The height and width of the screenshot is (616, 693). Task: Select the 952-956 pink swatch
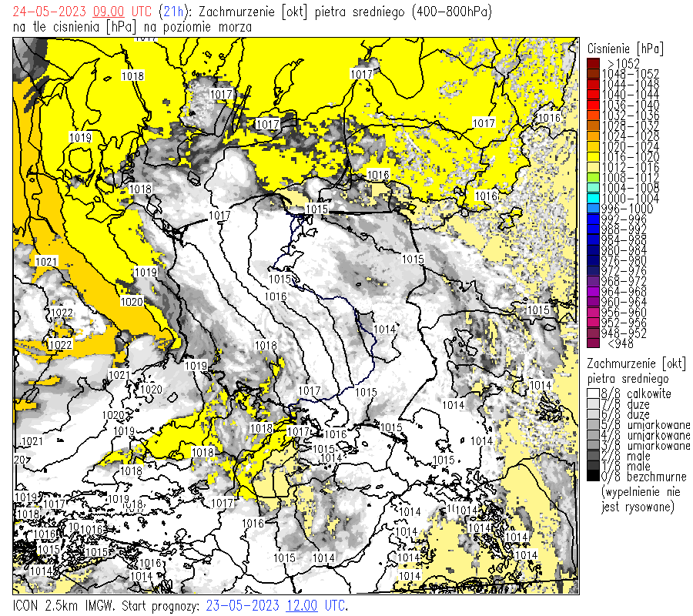pos(593,323)
